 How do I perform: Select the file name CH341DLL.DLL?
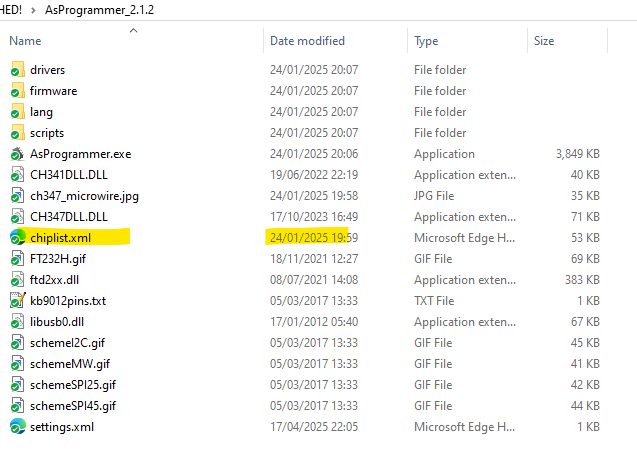pyautogui.click(x=69, y=175)
